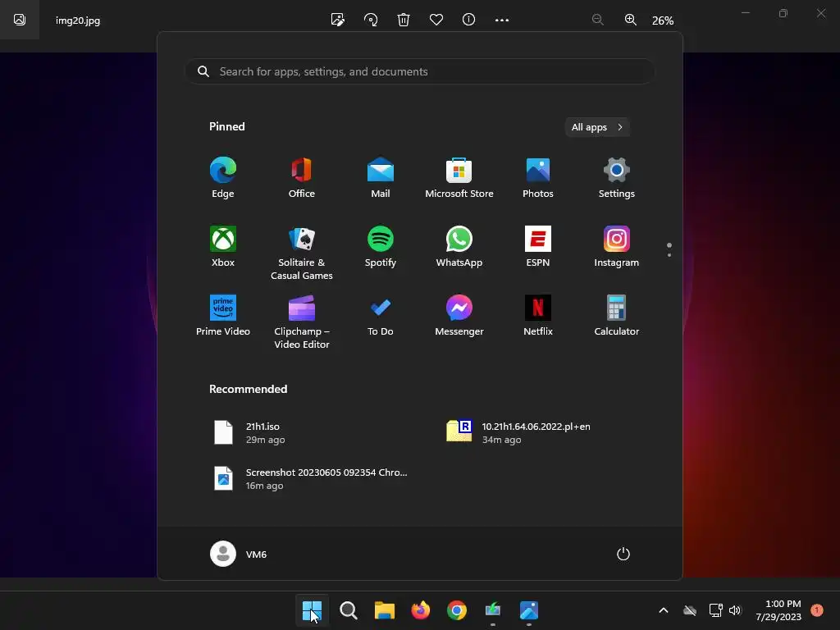This screenshot has width=840, height=630.
Task: Launch Spotify from Start menu
Action: pyautogui.click(x=381, y=247)
